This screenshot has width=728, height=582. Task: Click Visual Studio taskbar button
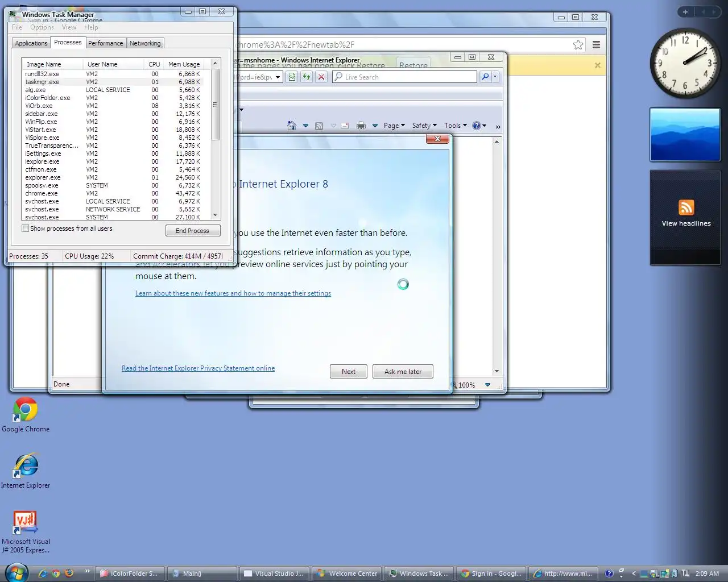coord(275,573)
